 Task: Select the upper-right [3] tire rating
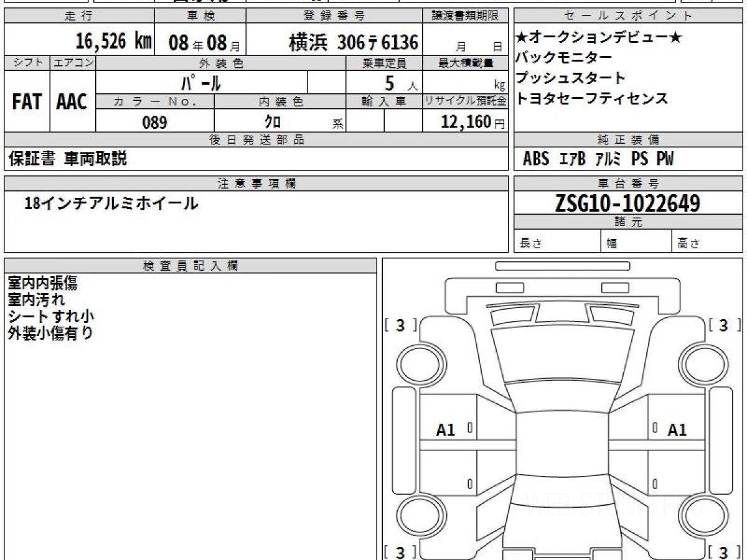pos(723,325)
